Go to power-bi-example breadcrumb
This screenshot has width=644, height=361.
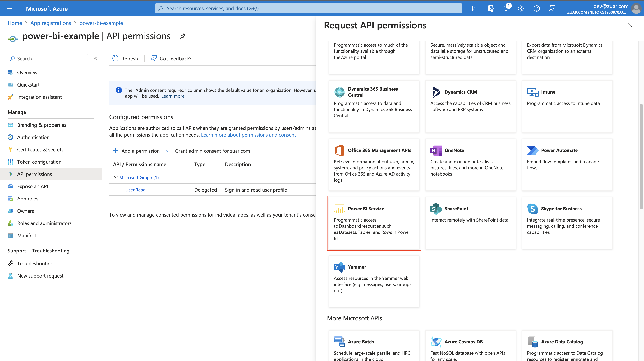point(101,23)
